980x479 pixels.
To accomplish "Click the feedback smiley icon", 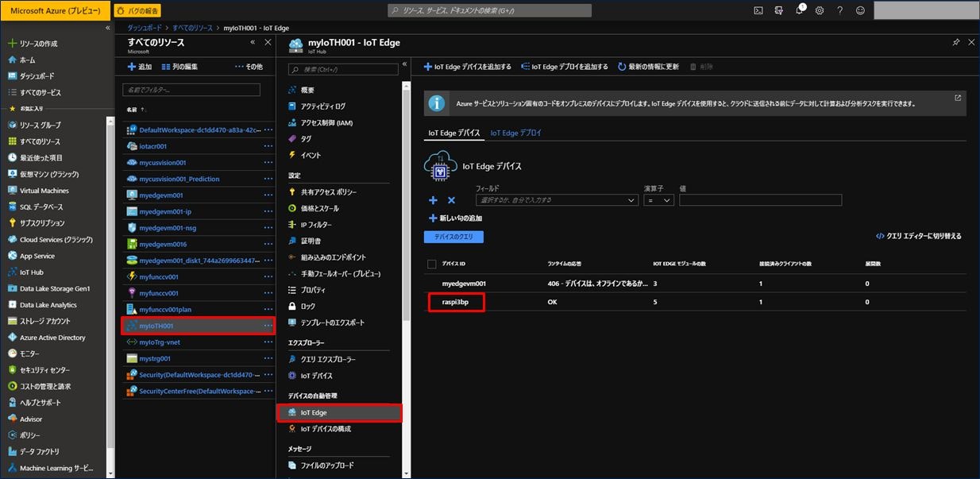I will click(860, 10).
